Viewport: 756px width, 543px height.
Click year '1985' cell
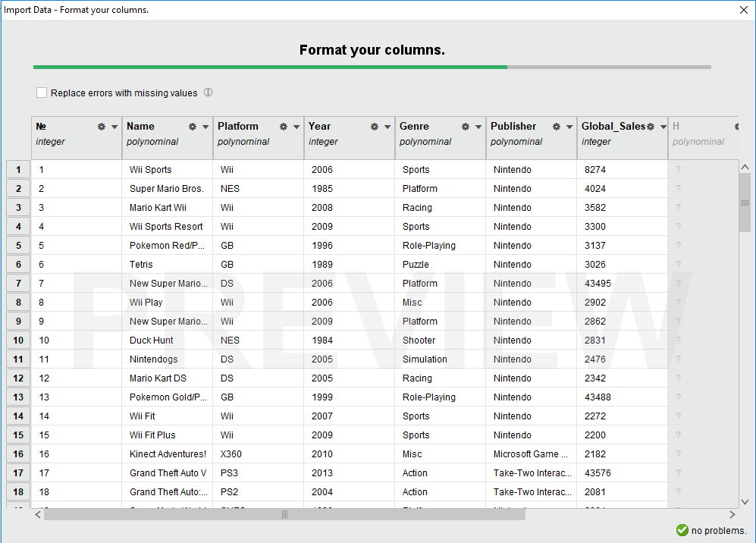tap(350, 189)
